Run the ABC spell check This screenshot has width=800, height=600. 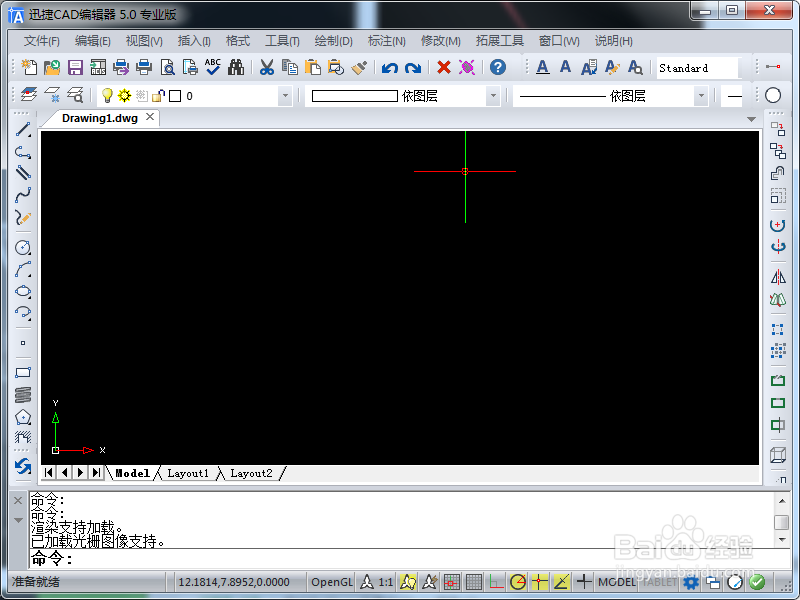click(213, 67)
